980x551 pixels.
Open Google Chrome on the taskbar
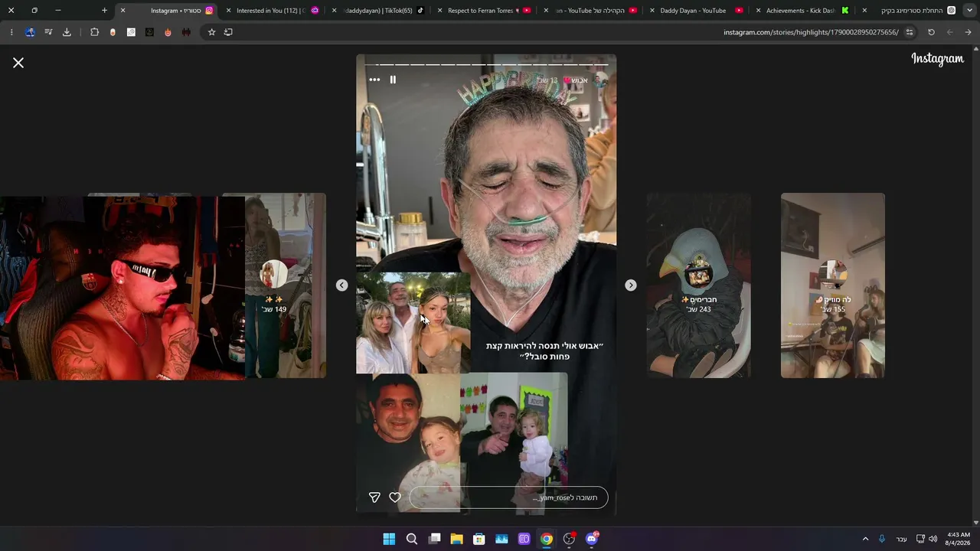[547, 539]
